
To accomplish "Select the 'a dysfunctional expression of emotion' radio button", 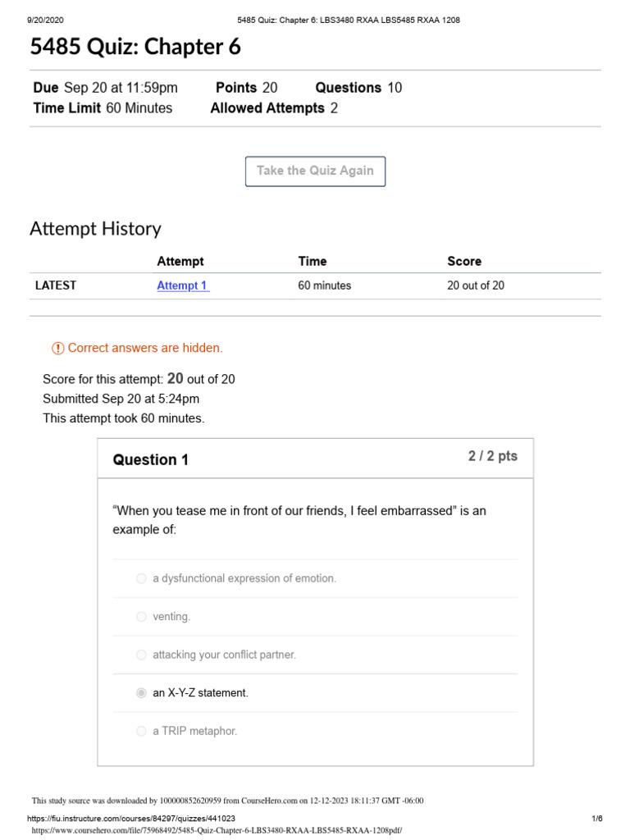I will pyautogui.click(x=141, y=578).
